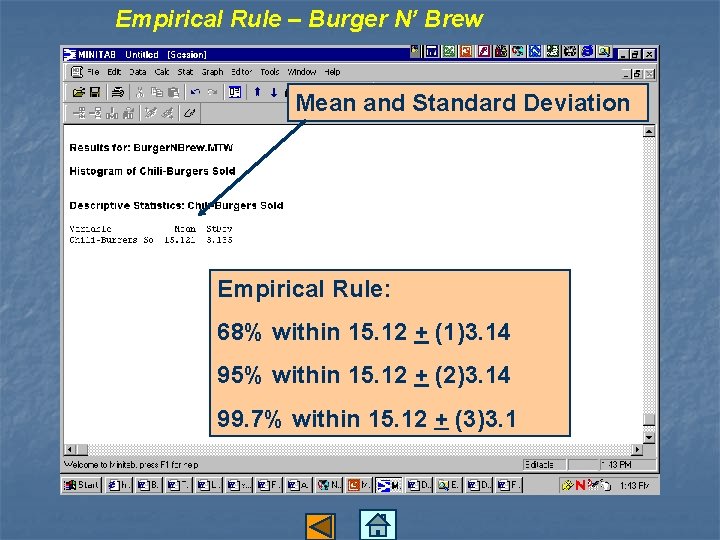The image size is (720, 540).
Task: Switch to the Netscape 'N..' taskbar button
Action: click(329, 485)
